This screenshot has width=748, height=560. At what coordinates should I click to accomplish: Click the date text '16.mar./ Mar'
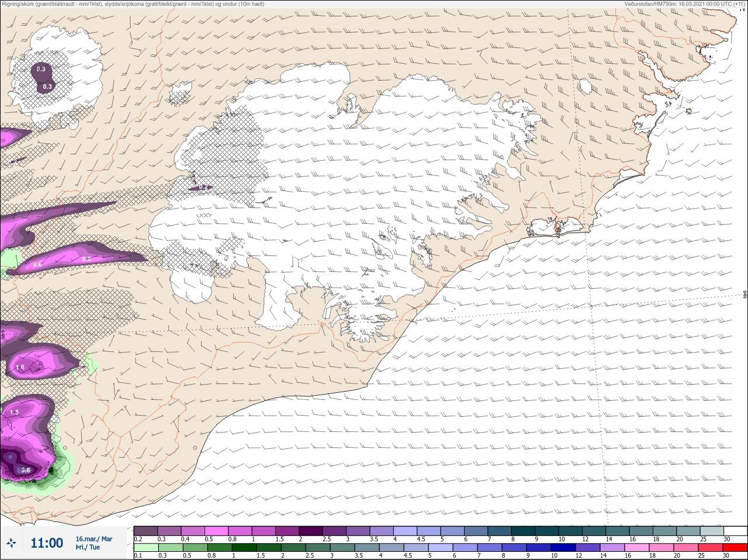click(94, 539)
